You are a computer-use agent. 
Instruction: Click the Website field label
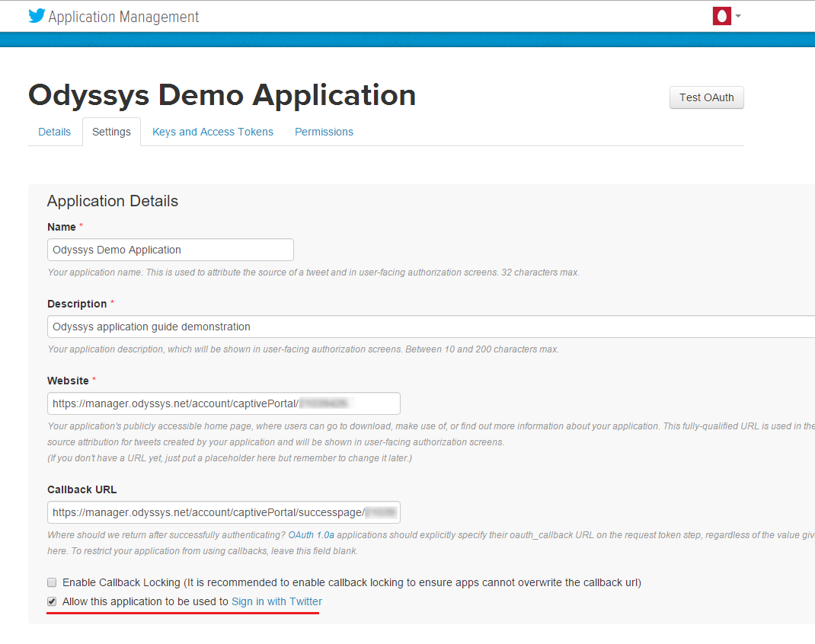click(68, 381)
